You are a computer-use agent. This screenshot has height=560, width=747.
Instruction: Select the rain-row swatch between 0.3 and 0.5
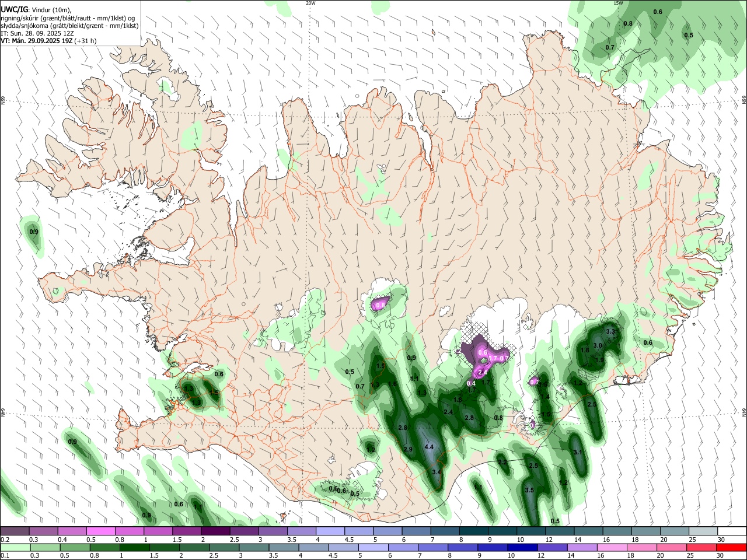point(45,548)
